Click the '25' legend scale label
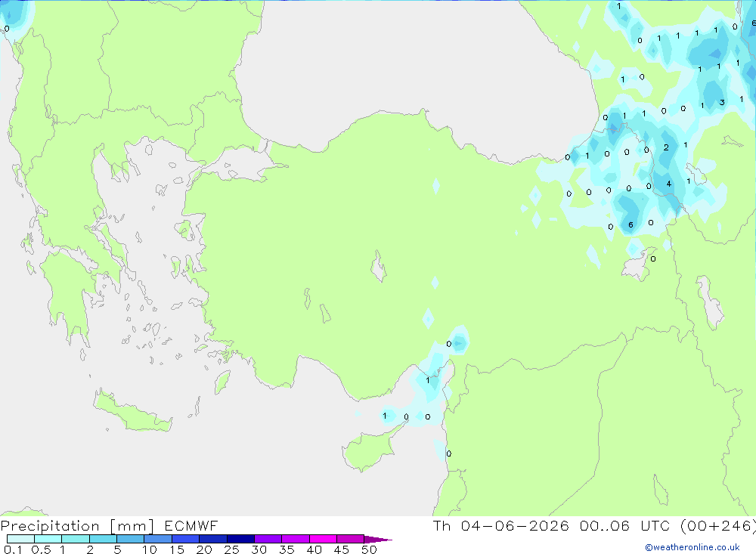Screen dimensions: 756x554 (x=232, y=549)
